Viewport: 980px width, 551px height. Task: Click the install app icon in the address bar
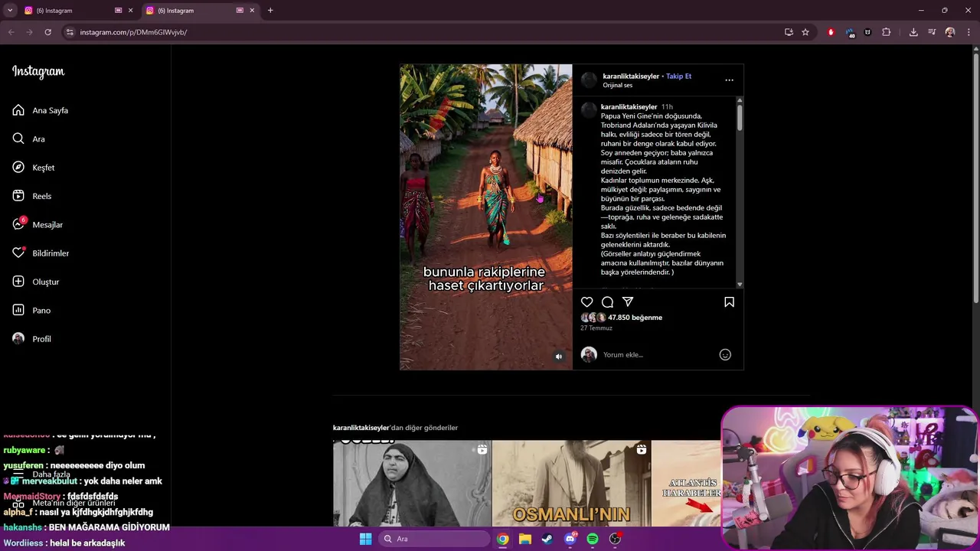pyautogui.click(x=789, y=32)
